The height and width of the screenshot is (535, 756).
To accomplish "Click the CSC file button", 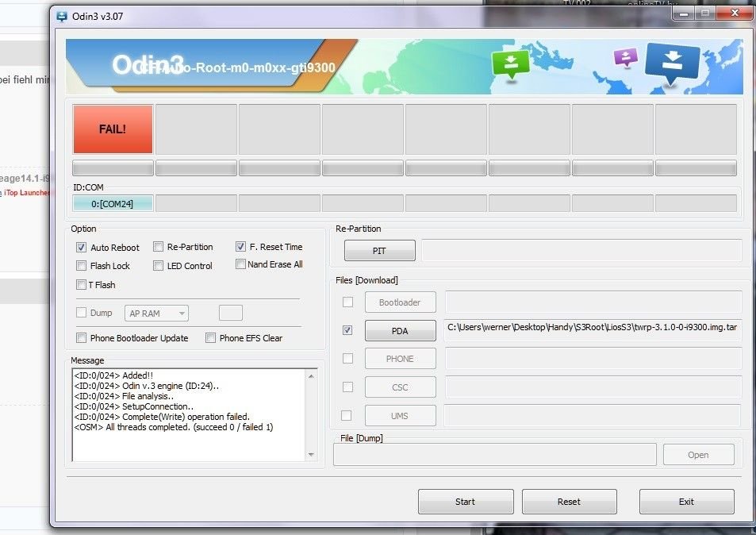I will click(400, 387).
